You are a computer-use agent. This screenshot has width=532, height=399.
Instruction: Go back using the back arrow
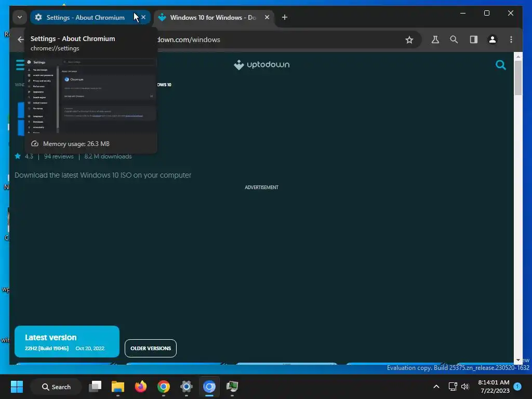point(21,39)
